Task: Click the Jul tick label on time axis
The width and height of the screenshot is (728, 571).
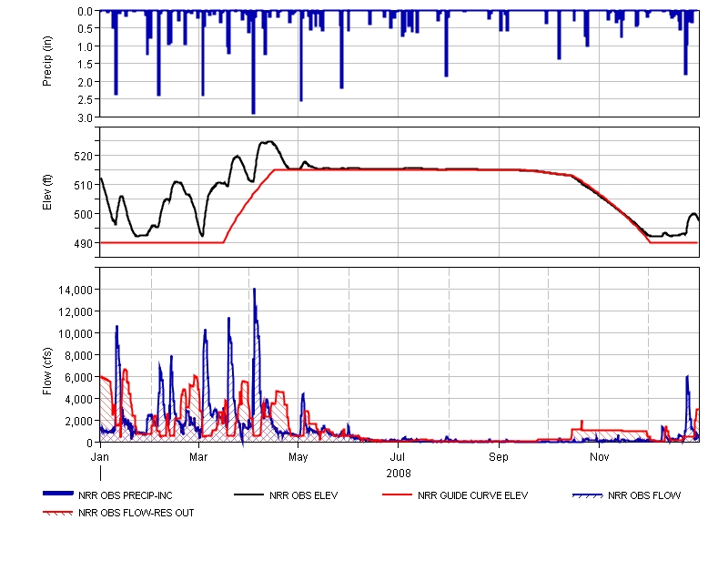Action: (x=398, y=457)
